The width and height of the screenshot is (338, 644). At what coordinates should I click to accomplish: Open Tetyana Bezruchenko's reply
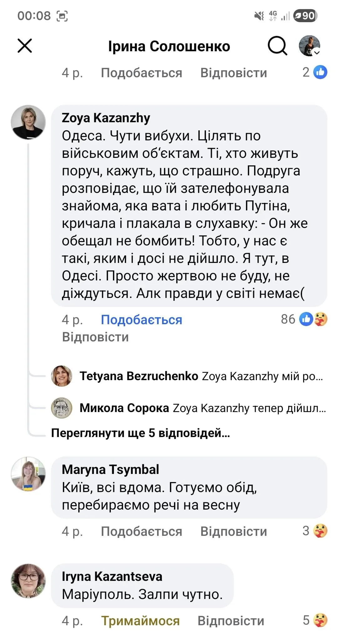pos(201,376)
